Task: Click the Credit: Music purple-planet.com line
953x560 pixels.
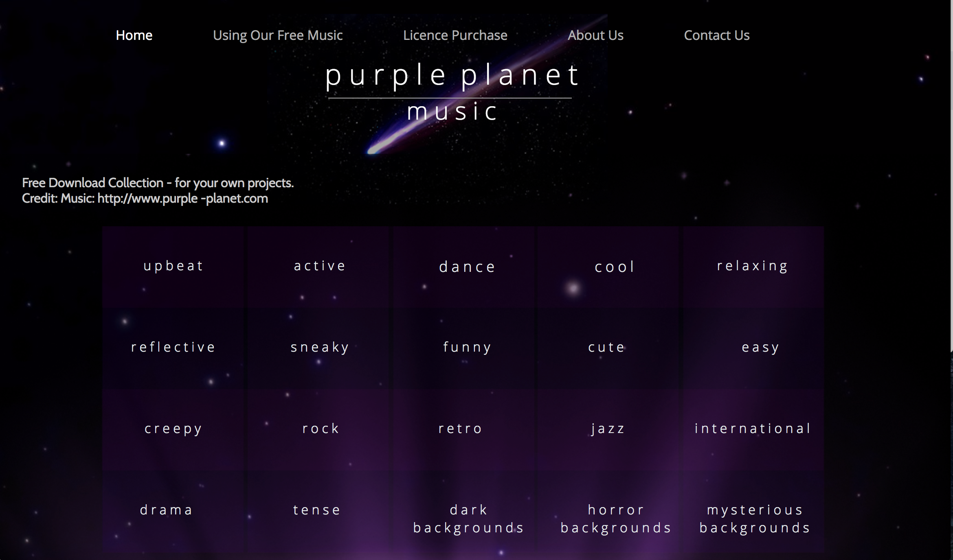Action: (x=145, y=199)
